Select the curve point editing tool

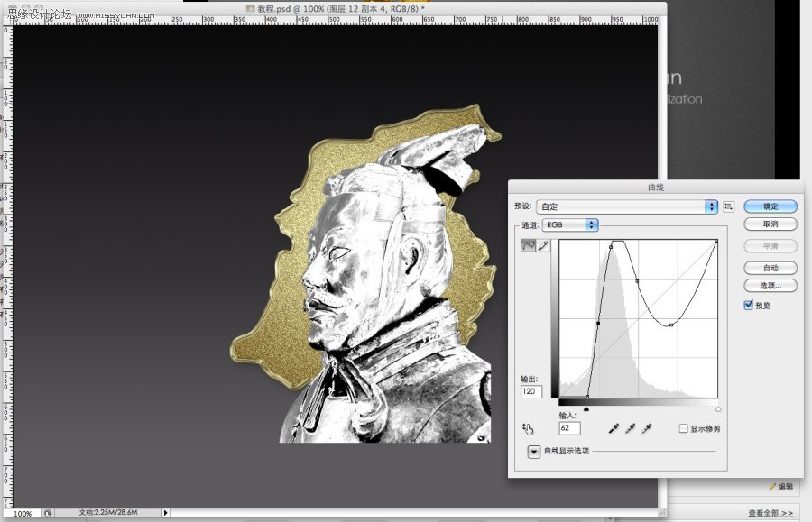pyautogui.click(x=528, y=245)
